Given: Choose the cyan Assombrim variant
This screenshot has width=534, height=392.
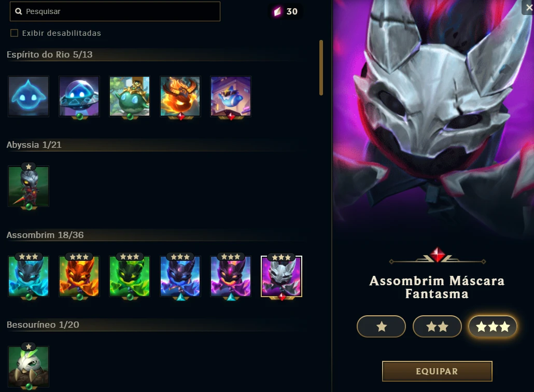Looking at the screenshot, I should pos(29,276).
